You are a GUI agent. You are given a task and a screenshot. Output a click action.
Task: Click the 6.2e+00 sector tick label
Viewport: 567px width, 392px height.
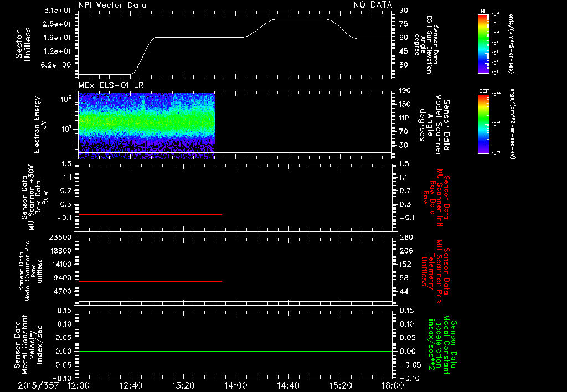pyautogui.click(x=57, y=65)
